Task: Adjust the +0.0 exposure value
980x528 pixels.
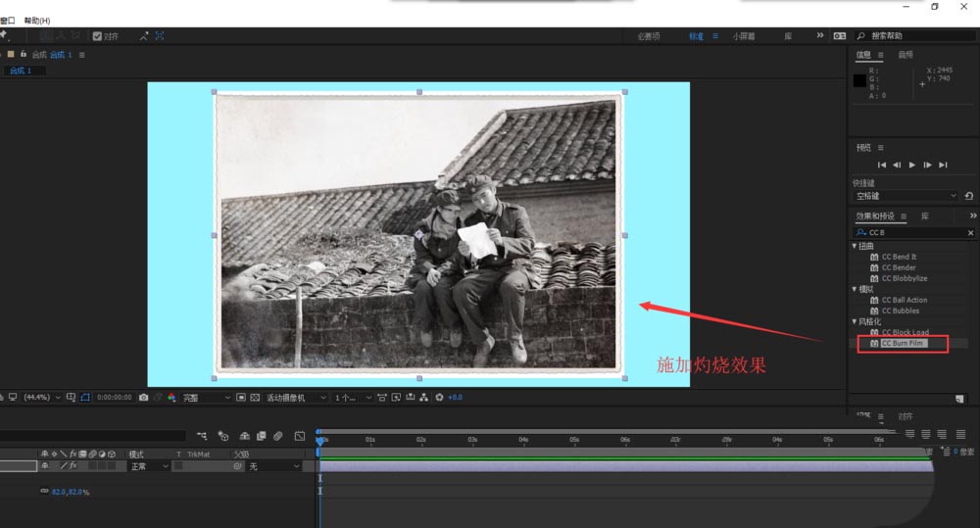Action: pos(455,398)
